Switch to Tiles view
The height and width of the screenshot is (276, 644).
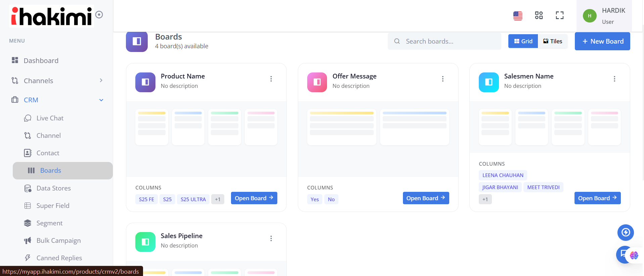click(553, 41)
